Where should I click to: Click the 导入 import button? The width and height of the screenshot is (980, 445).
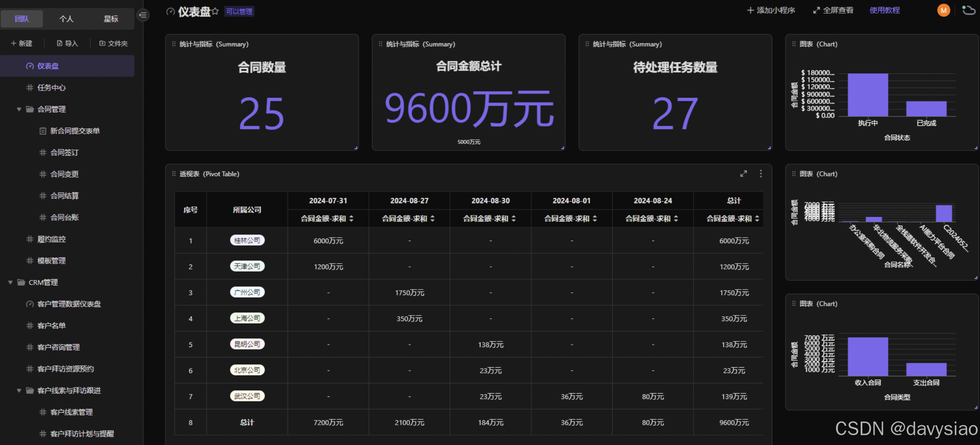[x=67, y=43]
